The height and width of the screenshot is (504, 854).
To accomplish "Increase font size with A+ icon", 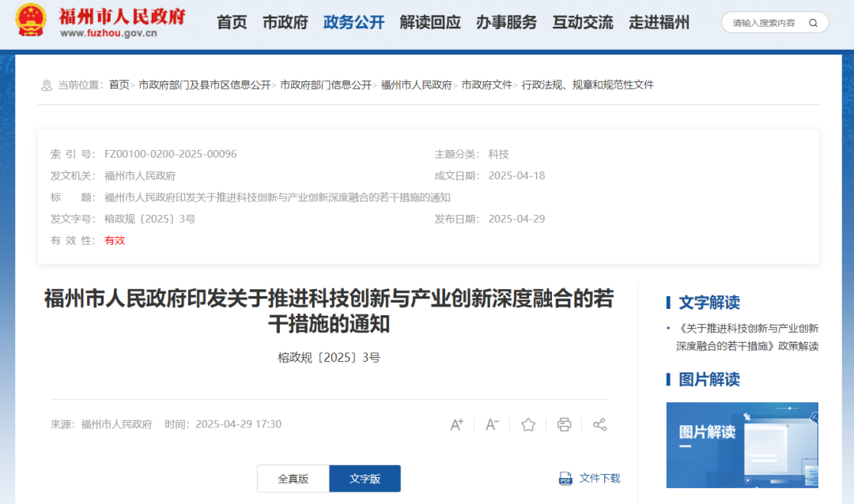I will [x=456, y=425].
